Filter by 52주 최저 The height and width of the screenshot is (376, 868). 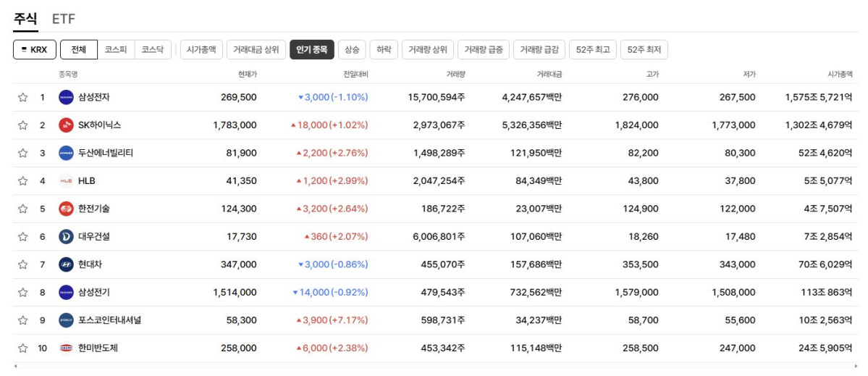tap(644, 49)
